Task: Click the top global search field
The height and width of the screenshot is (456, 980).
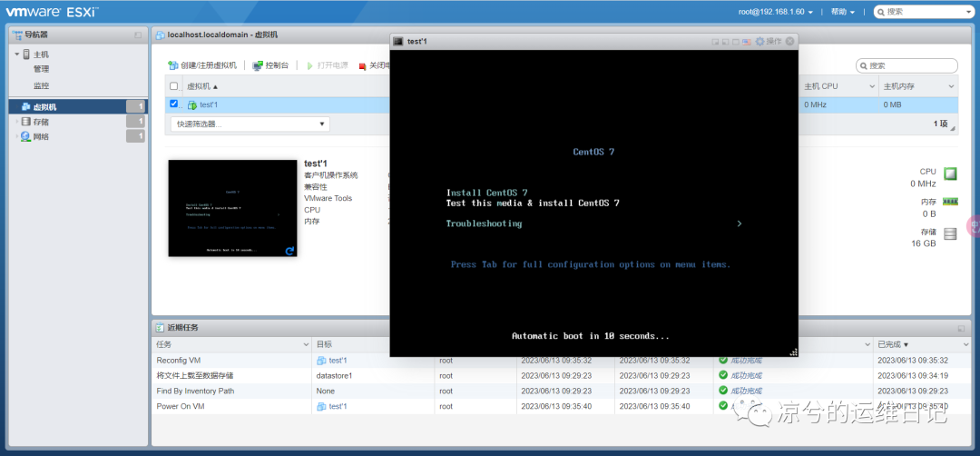Action: pos(923,11)
